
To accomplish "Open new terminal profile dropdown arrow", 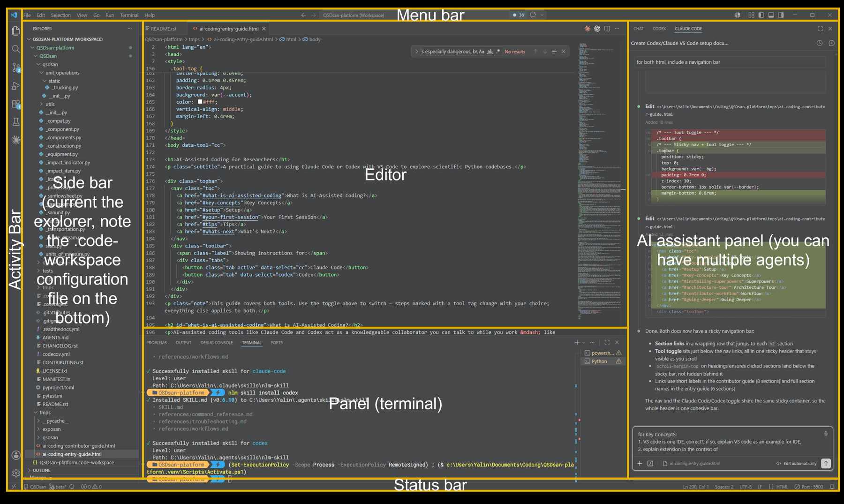I will [x=583, y=342].
